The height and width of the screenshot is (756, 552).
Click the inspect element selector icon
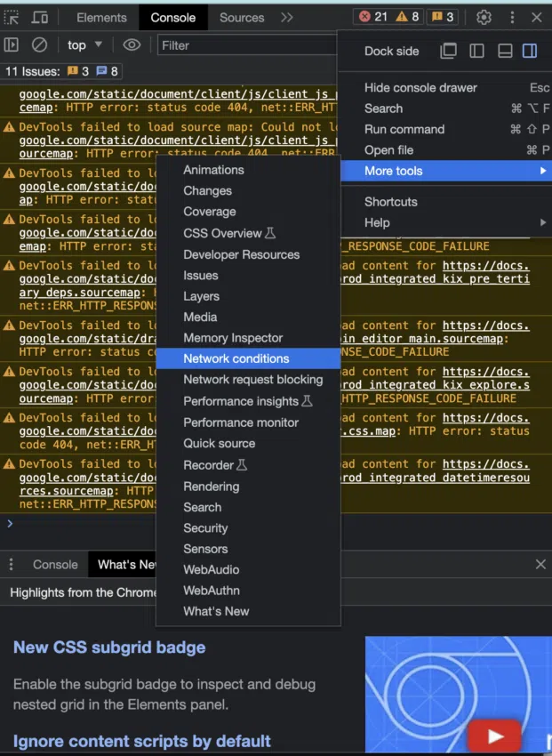12,17
